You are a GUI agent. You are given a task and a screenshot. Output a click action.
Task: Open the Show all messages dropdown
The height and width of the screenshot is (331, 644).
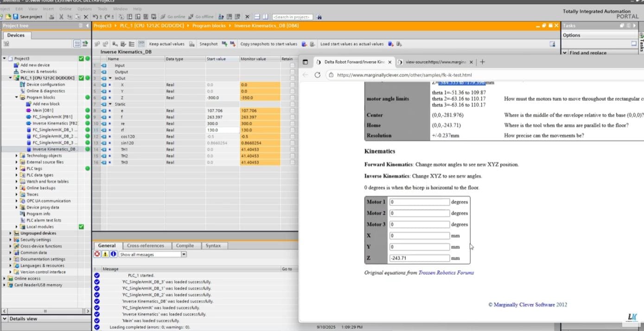click(184, 255)
